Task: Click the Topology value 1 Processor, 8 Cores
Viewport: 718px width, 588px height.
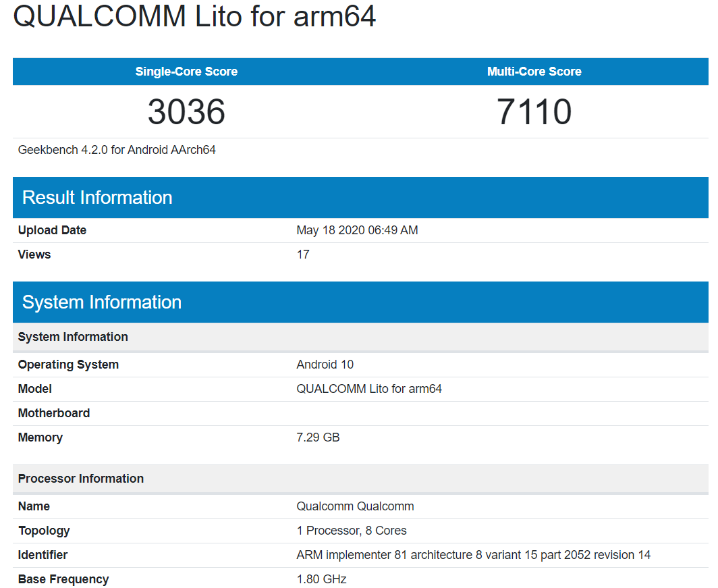Action: point(352,530)
